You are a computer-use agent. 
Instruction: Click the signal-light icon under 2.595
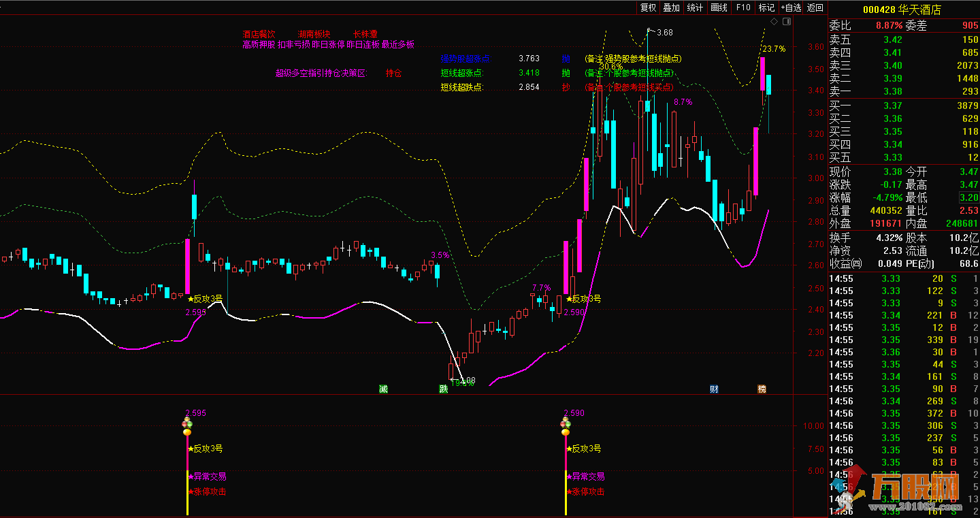186,427
